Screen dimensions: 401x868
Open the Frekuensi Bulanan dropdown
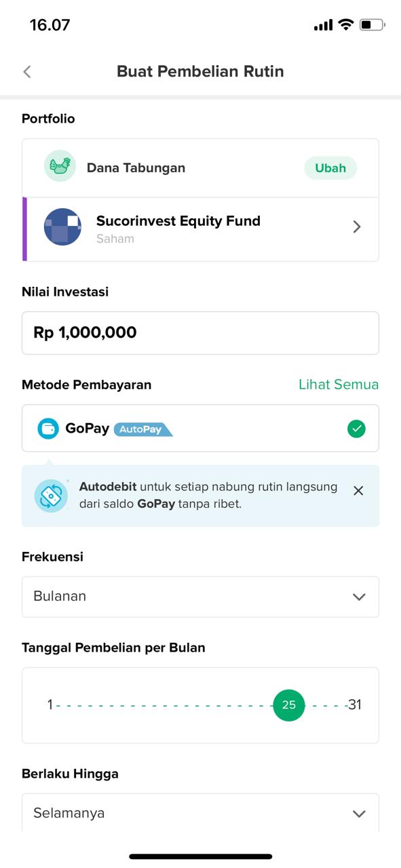pos(200,597)
